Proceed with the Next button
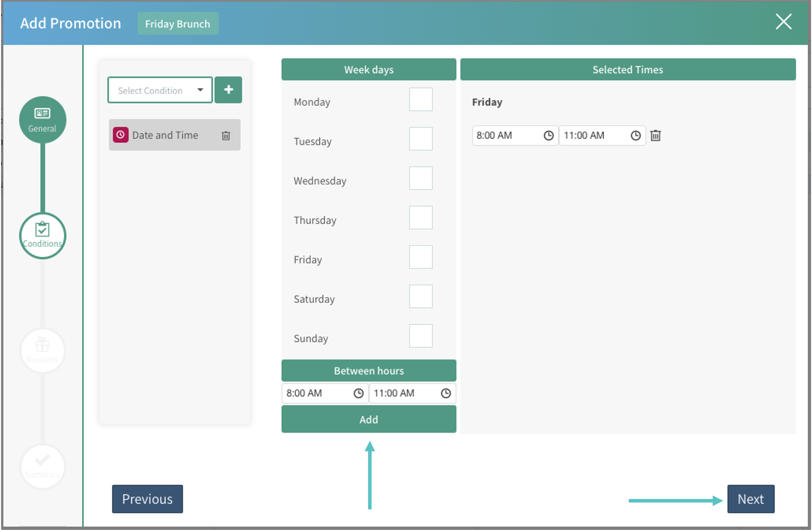812x530 pixels. (x=751, y=499)
